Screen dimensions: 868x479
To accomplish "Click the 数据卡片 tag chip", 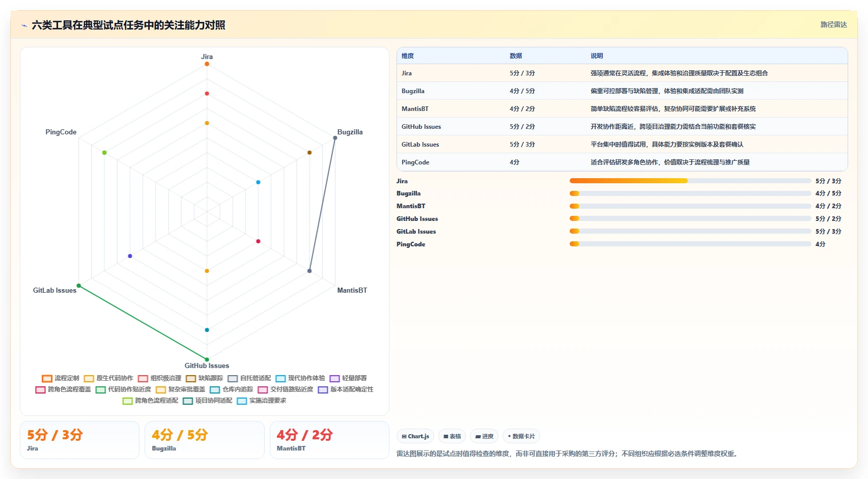I will coord(521,436).
